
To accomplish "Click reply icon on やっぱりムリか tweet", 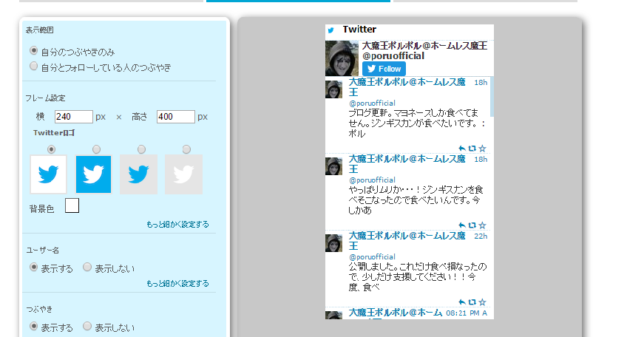I will pyautogui.click(x=462, y=225).
